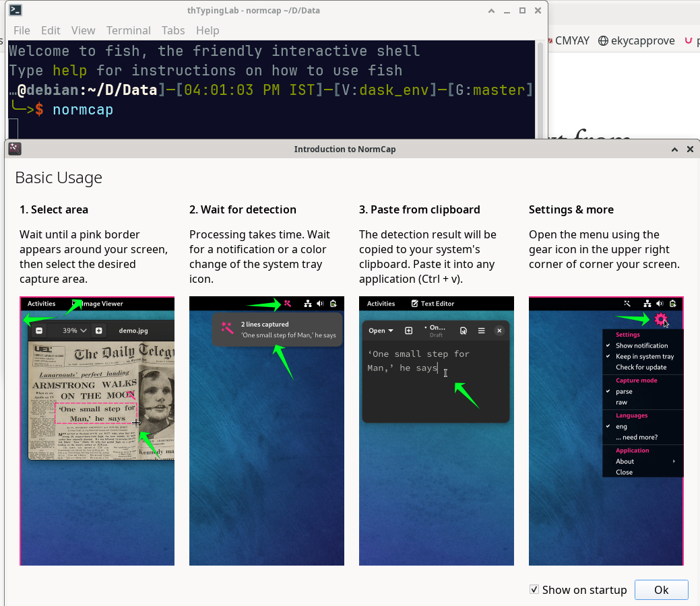700x606 pixels.
Task: Maximize the terminal window
Action: point(522,11)
